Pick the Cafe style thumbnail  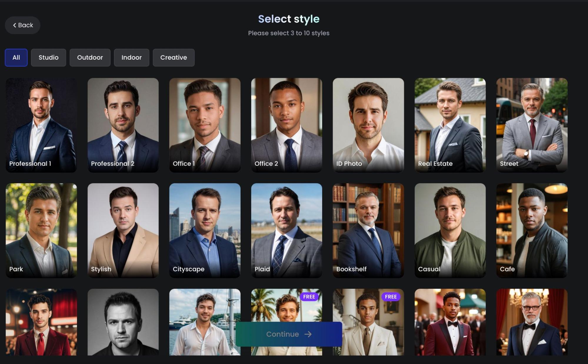(x=532, y=231)
